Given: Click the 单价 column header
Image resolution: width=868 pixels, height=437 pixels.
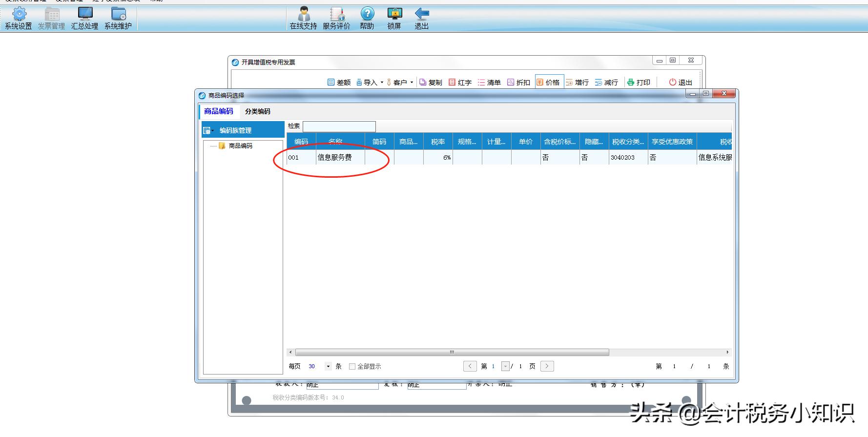Looking at the screenshot, I should tap(526, 142).
